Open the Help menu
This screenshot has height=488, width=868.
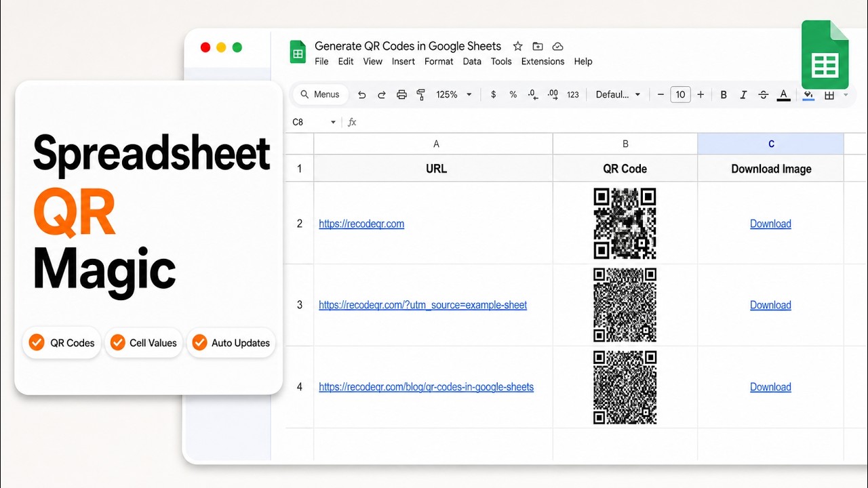coord(583,61)
